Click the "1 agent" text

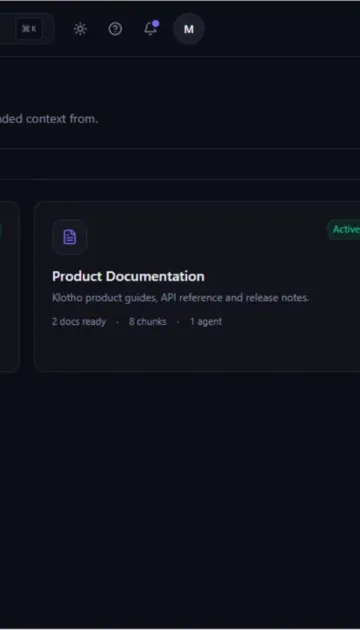pyautogui.click(x=206, y=322)
